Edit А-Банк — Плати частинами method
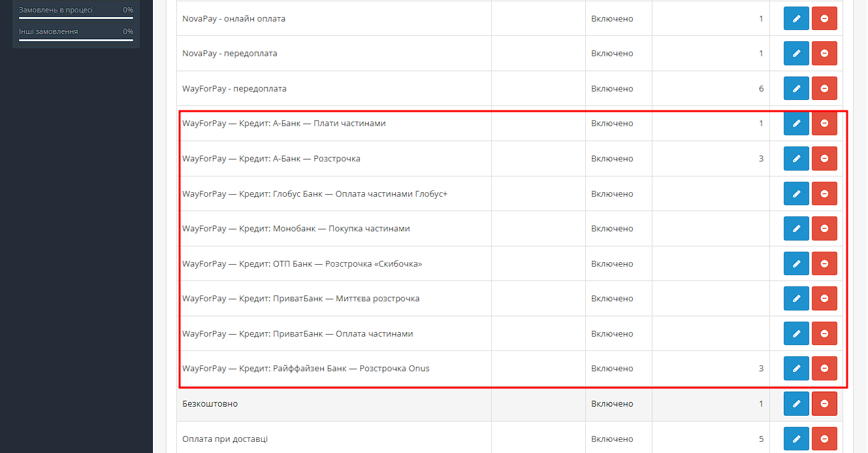The width and height of the screenshot is (868, 453). tap(796, 124)
